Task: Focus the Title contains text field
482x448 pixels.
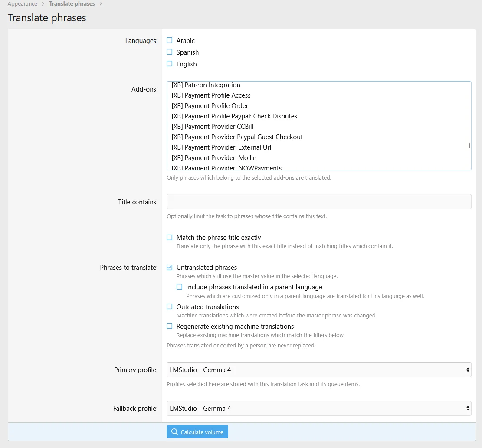Action: 319,202
